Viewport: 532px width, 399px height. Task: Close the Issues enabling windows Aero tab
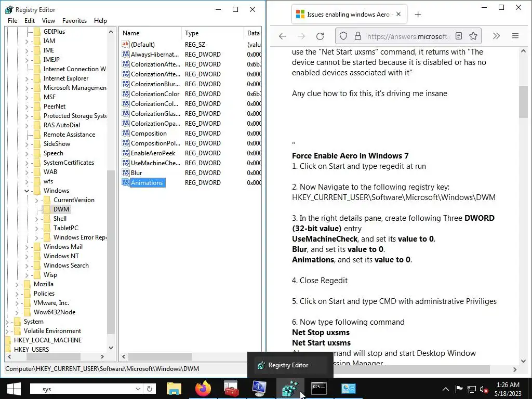398,14
